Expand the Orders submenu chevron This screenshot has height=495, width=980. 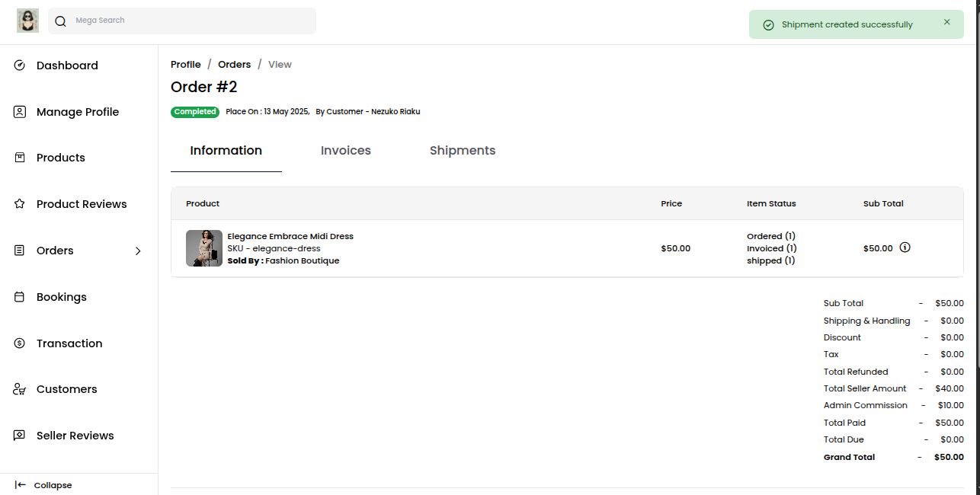pos(138,251)
